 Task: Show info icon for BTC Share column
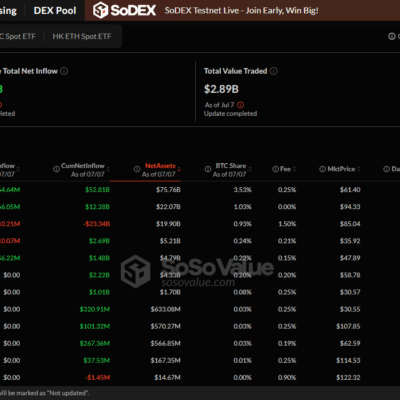[208, 169]
